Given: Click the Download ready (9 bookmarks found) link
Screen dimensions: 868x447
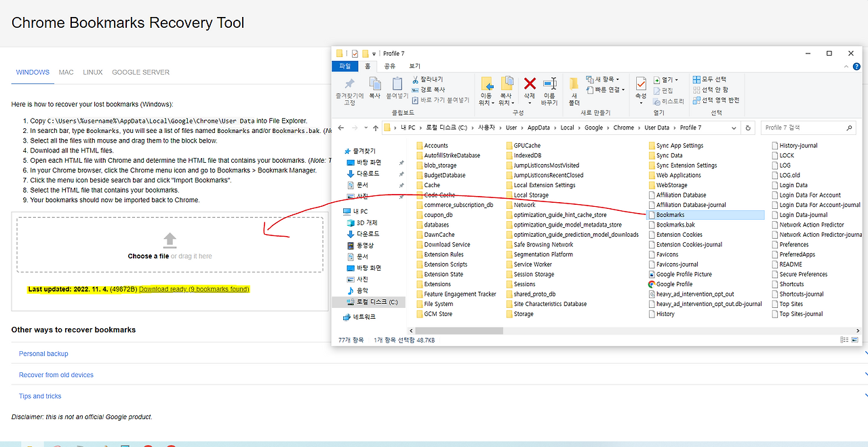Looking at the screenshot, I should coord(194,289).
